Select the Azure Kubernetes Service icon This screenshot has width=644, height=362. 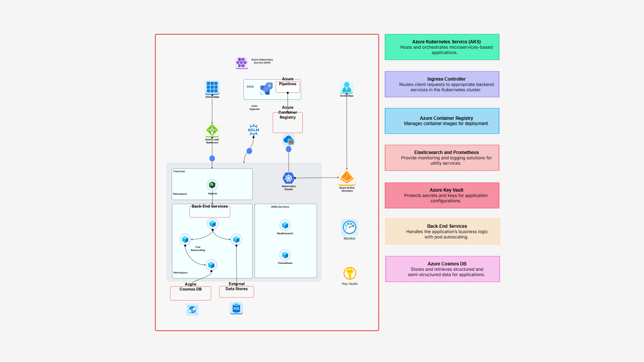pos(242,62)
